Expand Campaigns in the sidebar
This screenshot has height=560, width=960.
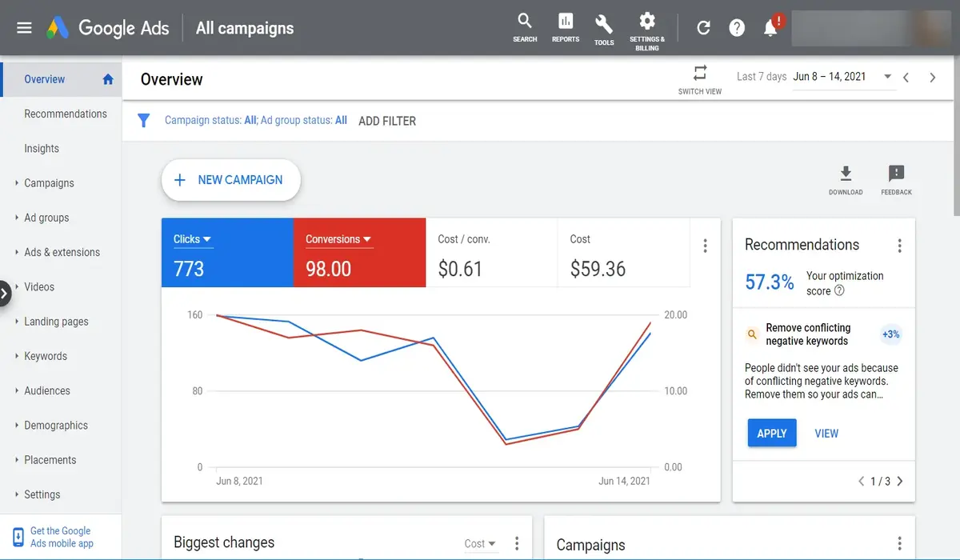(x=49, y=183)
